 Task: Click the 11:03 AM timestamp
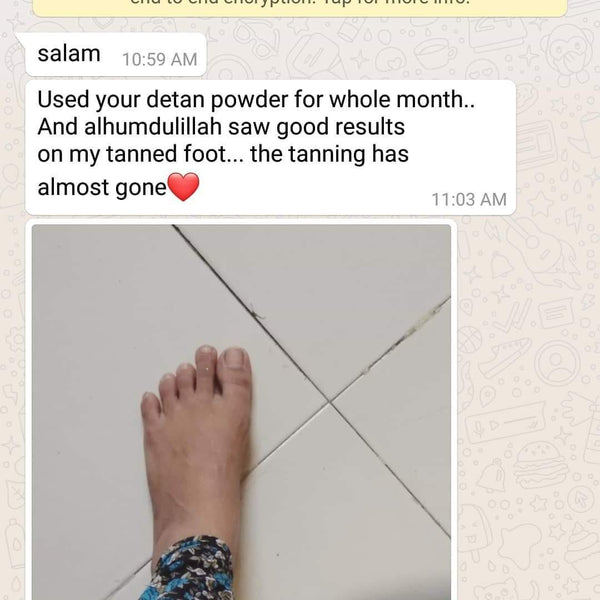coord(469,199)
